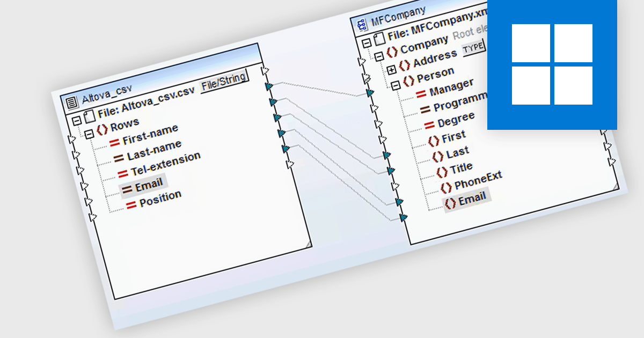The width and height of the screenshot is (644, 338).
Task: Click the mapping icon in the MFCompany header
Action: pyautogui.click(x=362, y=24)
